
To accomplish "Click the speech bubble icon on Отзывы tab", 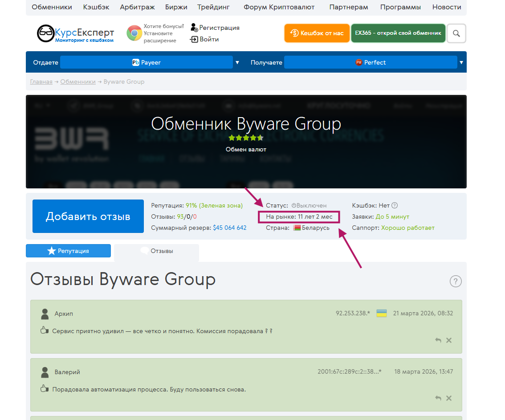I will click(x=145, y=251).
